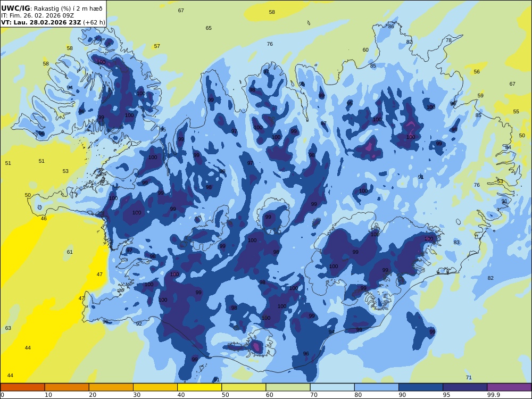Select the medium blue 90–95 legend segment
The height and width of the screenshot is (399, 532).
[421, 387]
